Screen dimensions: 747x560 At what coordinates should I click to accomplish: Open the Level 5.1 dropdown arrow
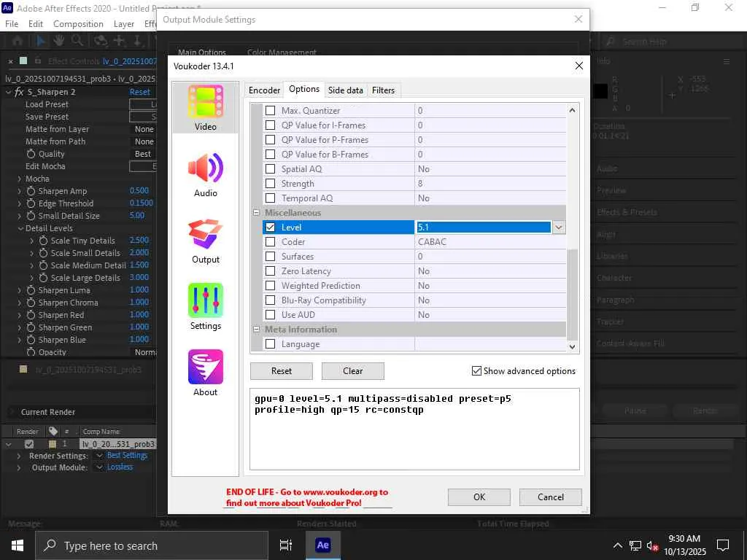click(x=558, y=227)
